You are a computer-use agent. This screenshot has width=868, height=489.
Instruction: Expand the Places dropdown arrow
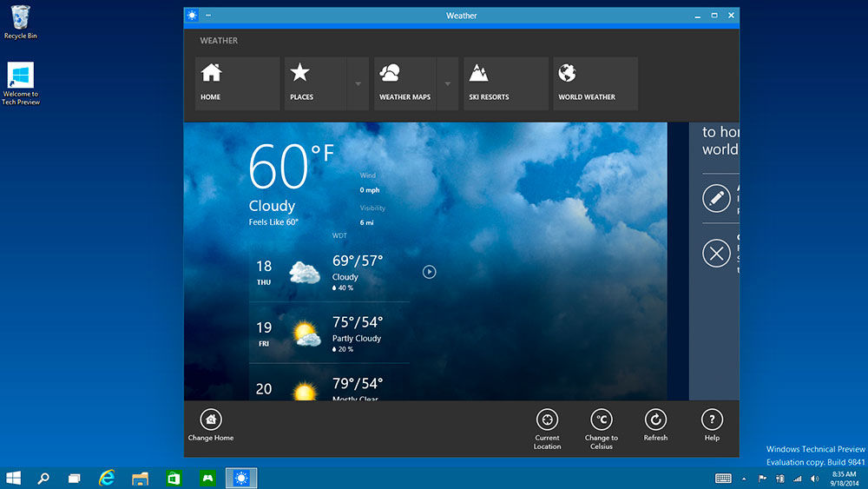coord(358,84)
